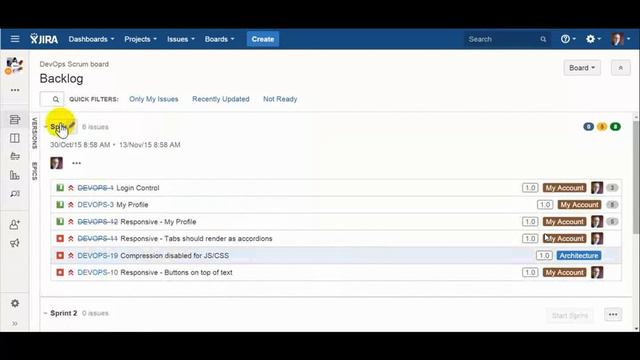Click story icon of Responsive - My Profile row

60,222
